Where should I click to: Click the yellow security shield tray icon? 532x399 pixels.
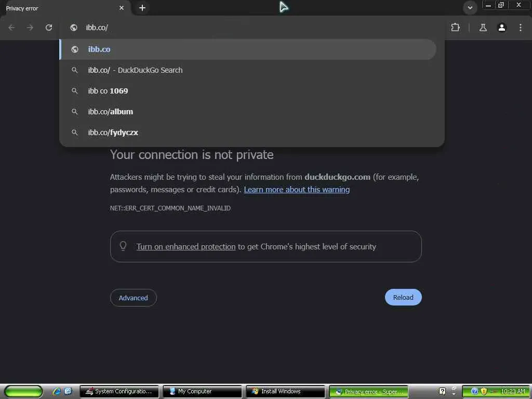(x=484, y=392)
